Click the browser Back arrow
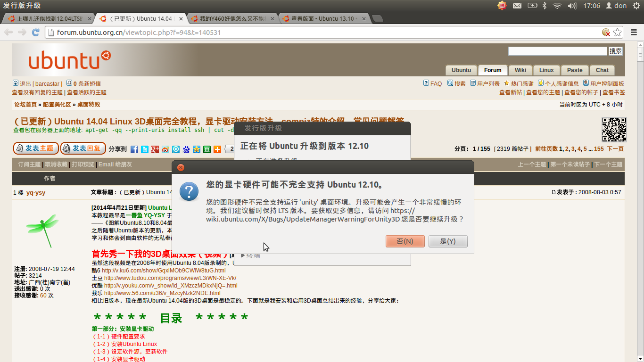Image resolution: width=644 pixels, height=362 pixels. click(x=8, y=33)
